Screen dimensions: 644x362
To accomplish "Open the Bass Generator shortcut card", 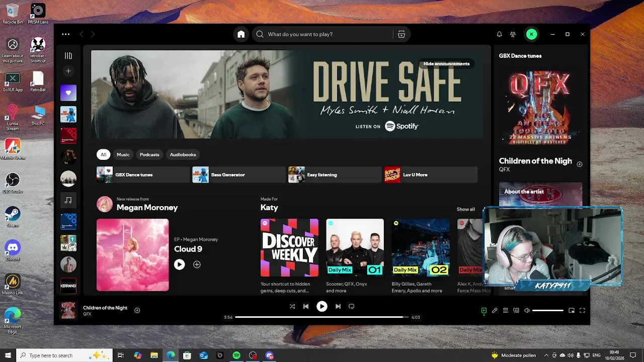I will coord(238,174).
